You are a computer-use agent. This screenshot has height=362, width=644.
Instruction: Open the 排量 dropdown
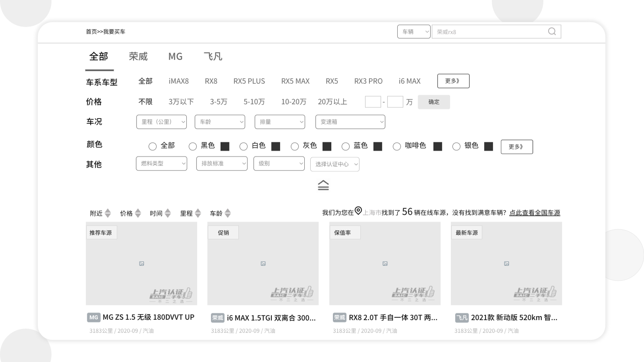[x=280, y=122]
